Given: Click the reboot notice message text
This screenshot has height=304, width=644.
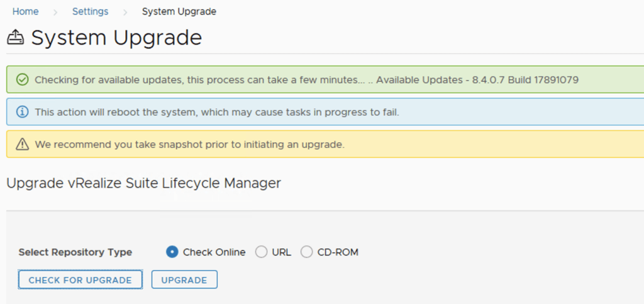Looking at the screenshot, I should pos(217,112).
